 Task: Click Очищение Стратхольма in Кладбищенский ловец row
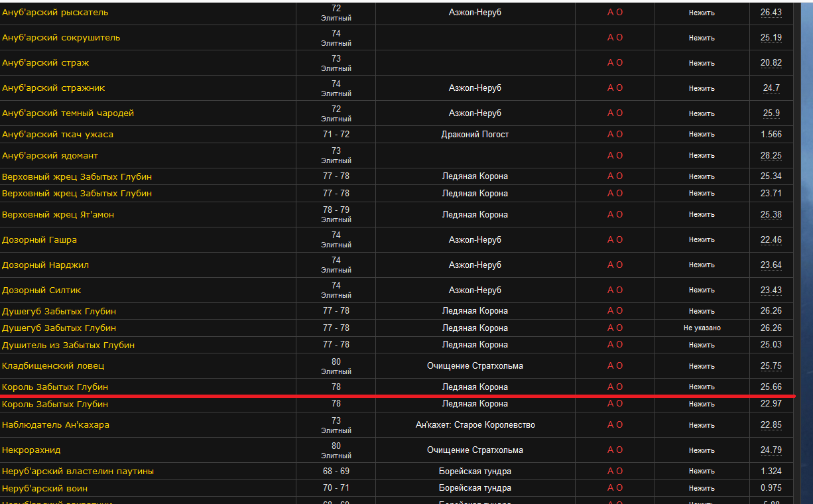coord(475,366)
